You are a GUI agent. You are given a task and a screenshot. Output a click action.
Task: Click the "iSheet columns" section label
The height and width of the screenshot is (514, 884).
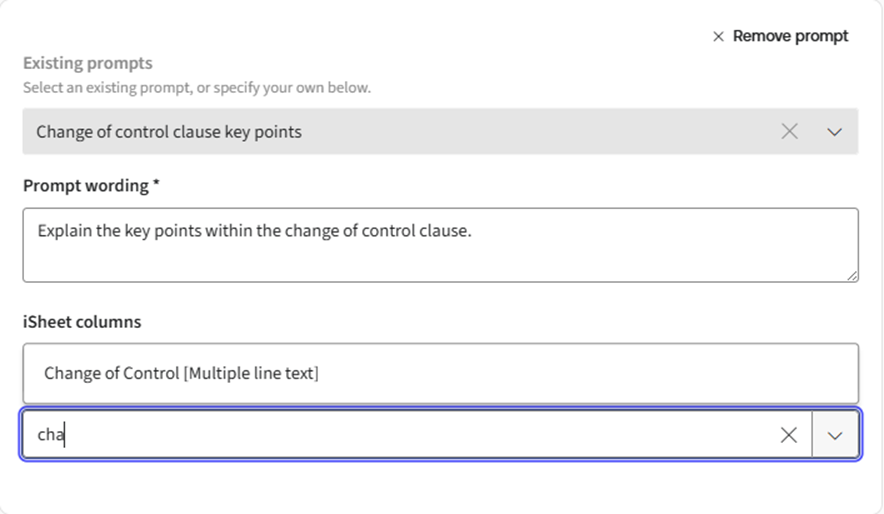coord(82,322)
